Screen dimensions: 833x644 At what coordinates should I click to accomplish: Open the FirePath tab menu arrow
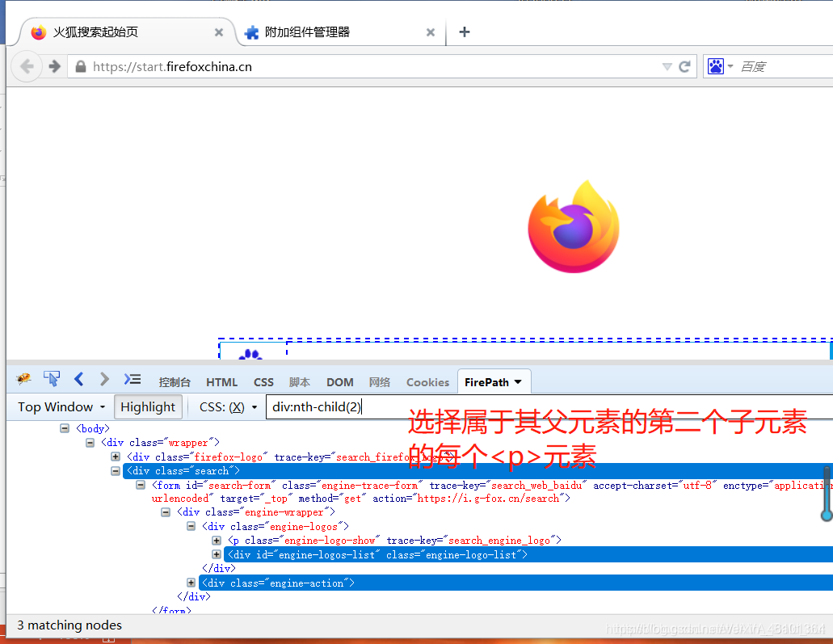[x=518, y=382]
